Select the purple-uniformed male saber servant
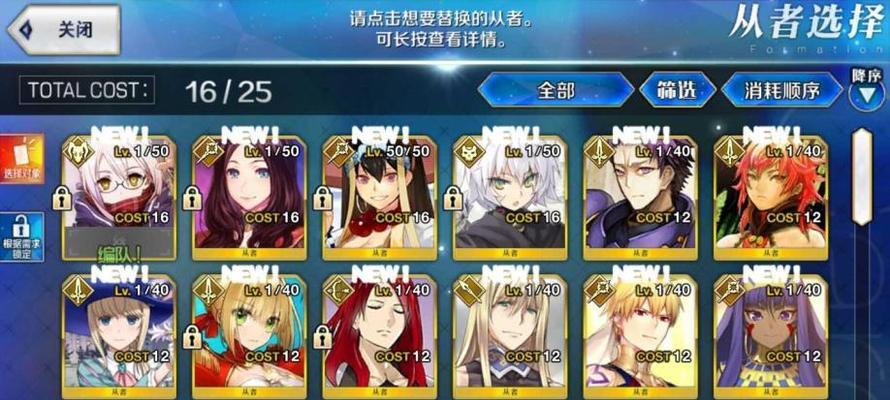The width and height of the screenshot is (890, 400). tap(640, 197)
